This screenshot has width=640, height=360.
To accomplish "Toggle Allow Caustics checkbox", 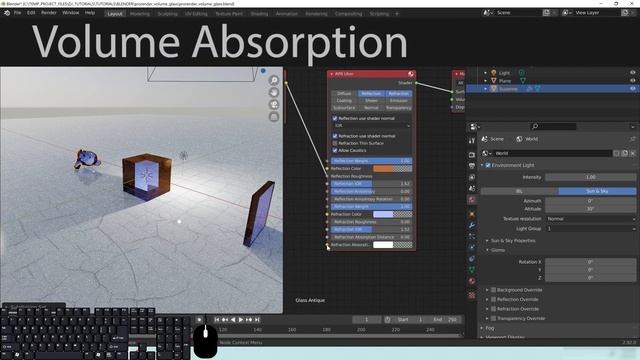I will [335, 150].
